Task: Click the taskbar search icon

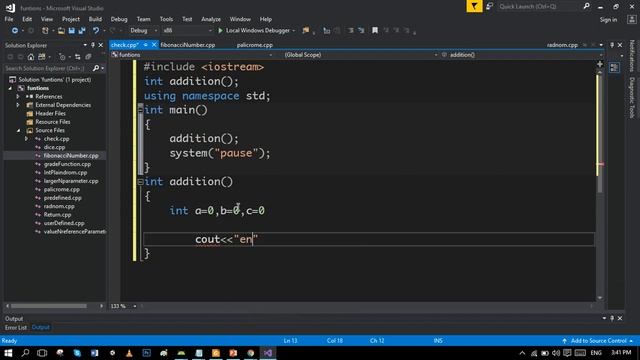Action: coord(25,353)
